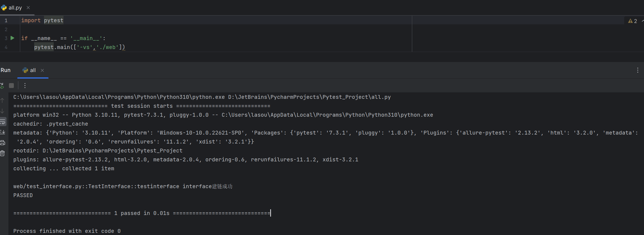This screenshot has width=644, height=235.
Task: Clear all console output with trash icon
Action: pos(2,153)
